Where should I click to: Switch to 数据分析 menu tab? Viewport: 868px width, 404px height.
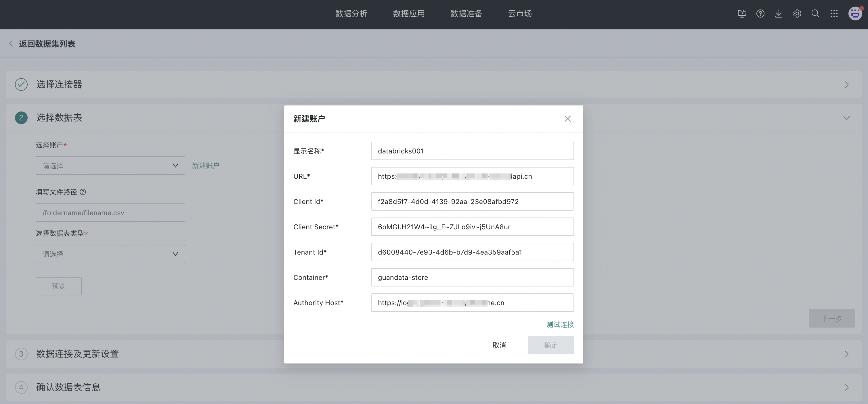pyautogui.click(x=351, y=14)
